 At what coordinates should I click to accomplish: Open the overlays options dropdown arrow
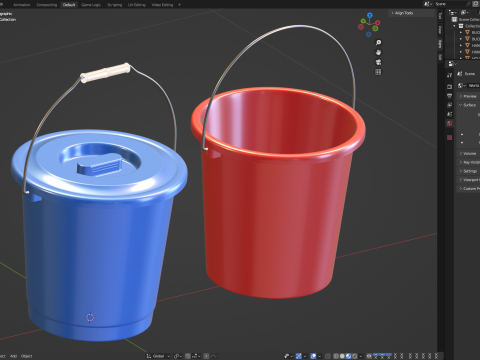[x=320, y=356]
